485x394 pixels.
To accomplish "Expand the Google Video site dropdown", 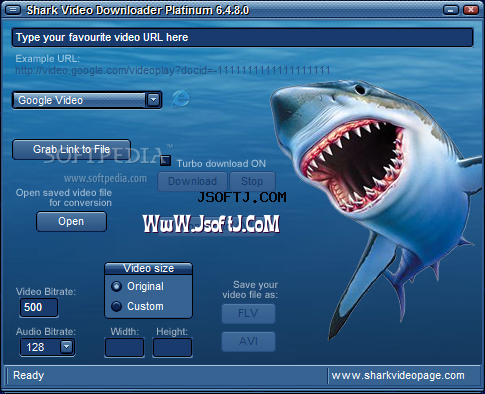I will point(153,100).
